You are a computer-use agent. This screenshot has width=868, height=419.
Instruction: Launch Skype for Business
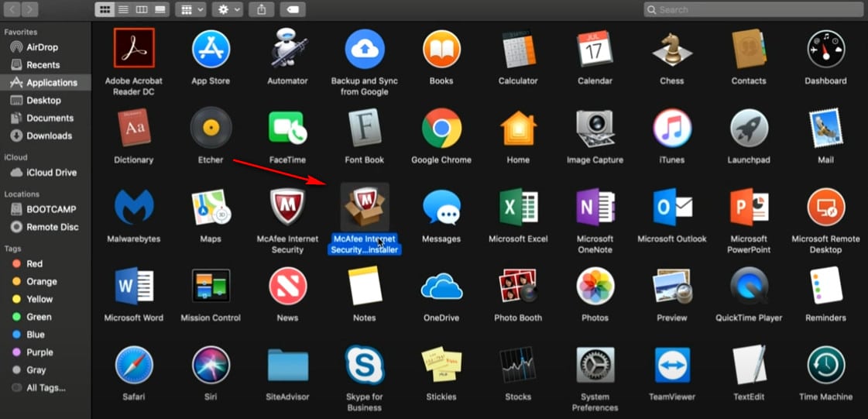(x=364, y=366)
